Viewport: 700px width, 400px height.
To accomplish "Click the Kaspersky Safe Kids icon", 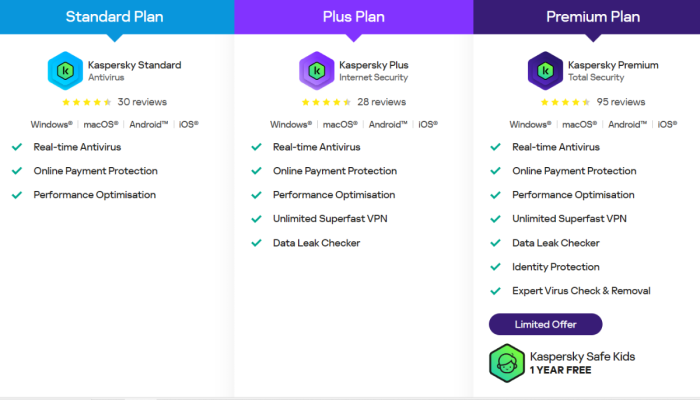I will pyautogui.click(x=508, y=362).
